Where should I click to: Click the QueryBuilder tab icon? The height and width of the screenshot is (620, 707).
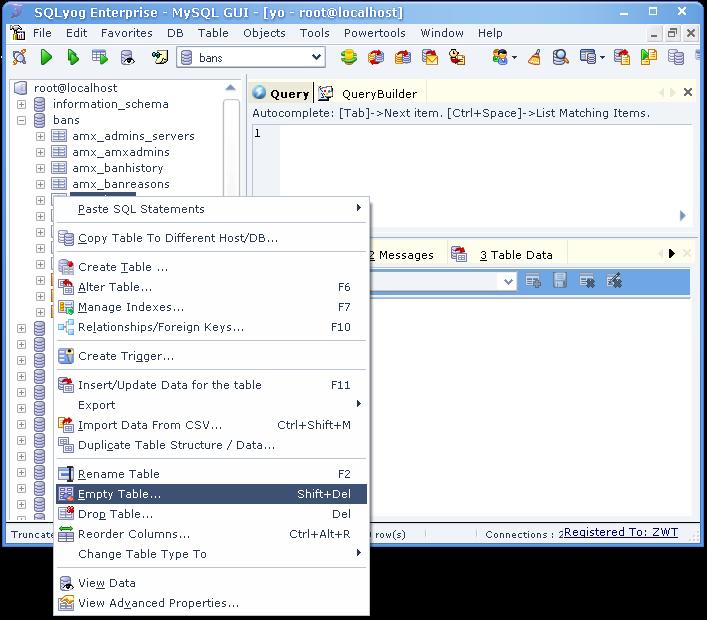pyautogui.click(x=326, y=93)
